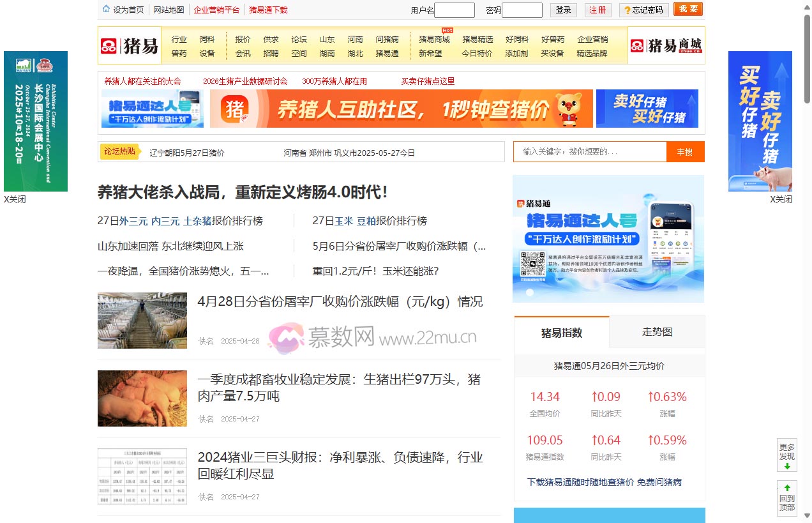Click the Hot badge above 猪易商城
This screenshot has width=812, height=523.
pos(447,30)
